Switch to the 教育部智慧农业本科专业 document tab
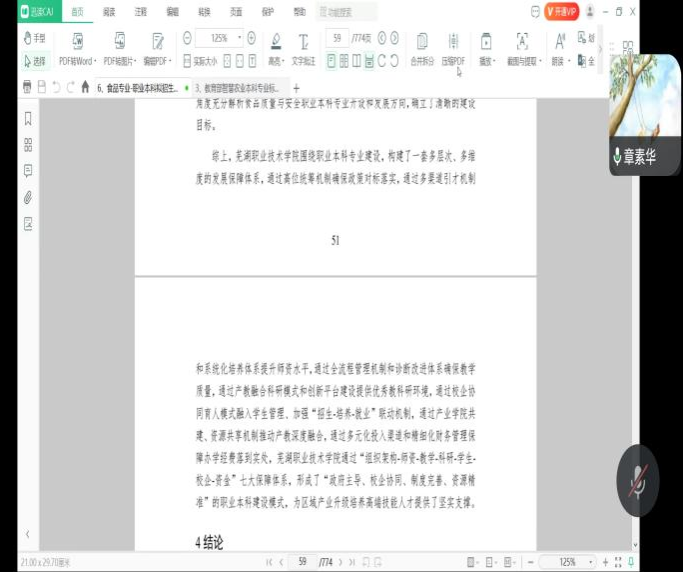This screenshot has height=572, width=684. point(240,88)
